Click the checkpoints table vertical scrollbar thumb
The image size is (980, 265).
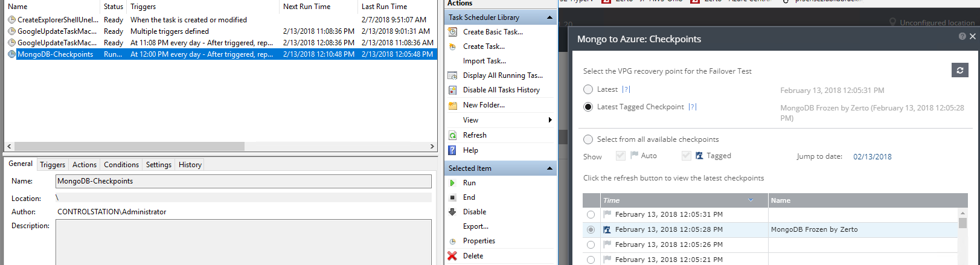pyautogui.click(x=962, y=223)
